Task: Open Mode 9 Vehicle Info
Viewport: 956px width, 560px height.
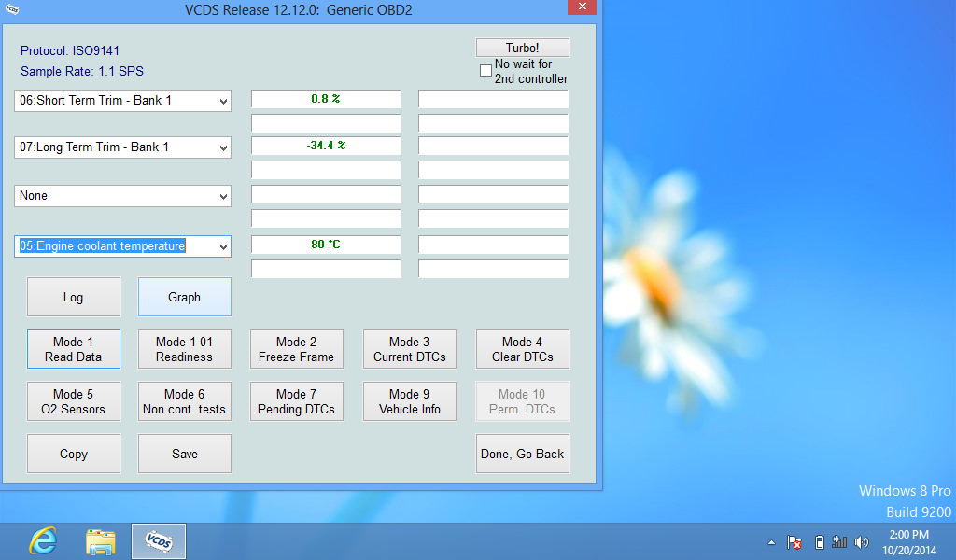Action: pyautogui.click(x=410, y=401)
